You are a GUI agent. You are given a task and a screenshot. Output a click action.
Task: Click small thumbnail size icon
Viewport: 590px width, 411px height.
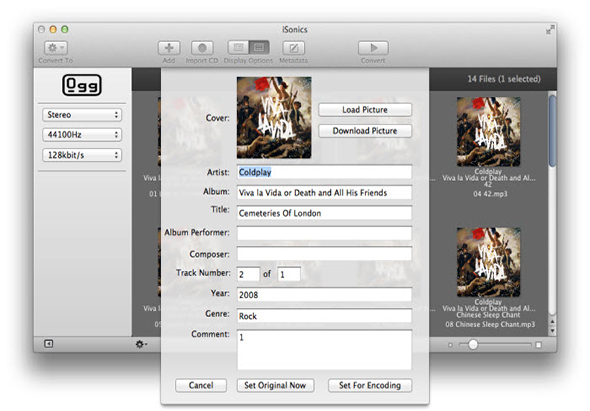tap(450, 345)
